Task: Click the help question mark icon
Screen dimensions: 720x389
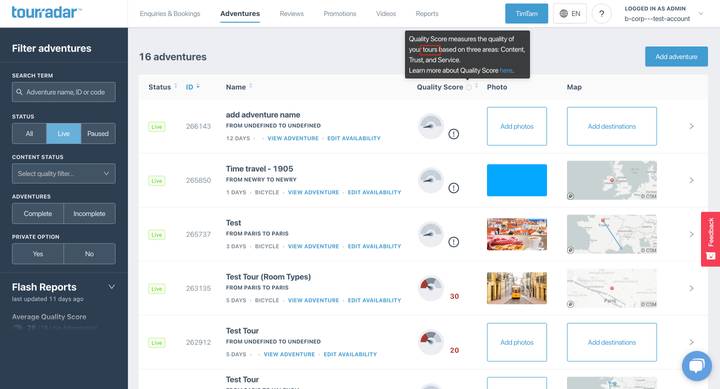Action: 602,14
